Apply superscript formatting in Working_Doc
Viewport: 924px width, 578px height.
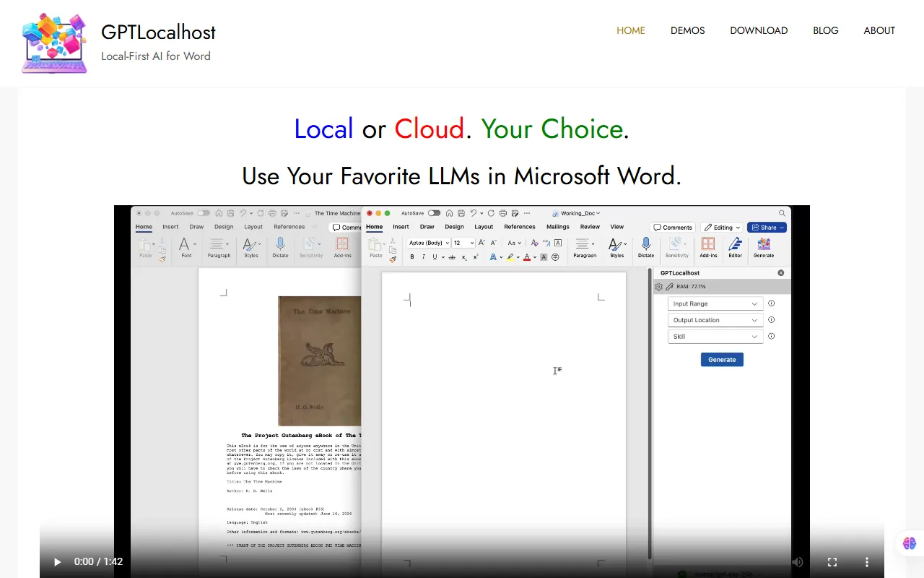[x=476, y=256]
